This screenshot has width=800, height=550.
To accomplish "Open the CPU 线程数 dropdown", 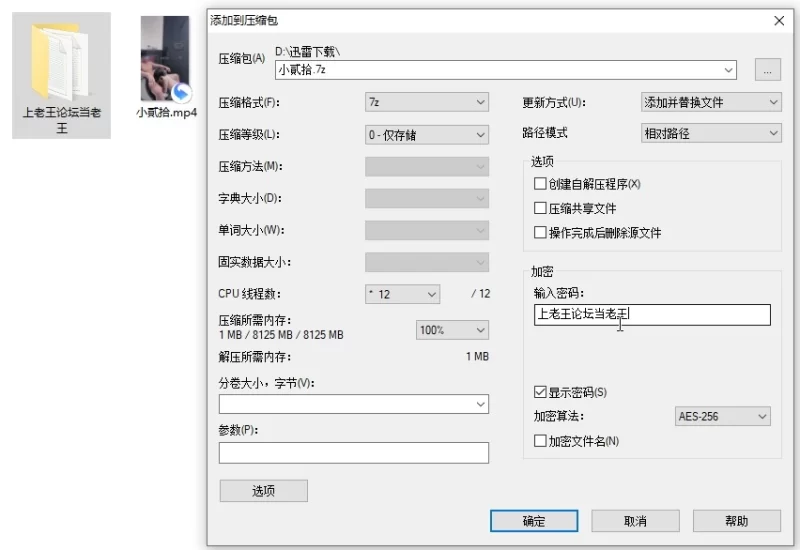I will pos(403,294).
